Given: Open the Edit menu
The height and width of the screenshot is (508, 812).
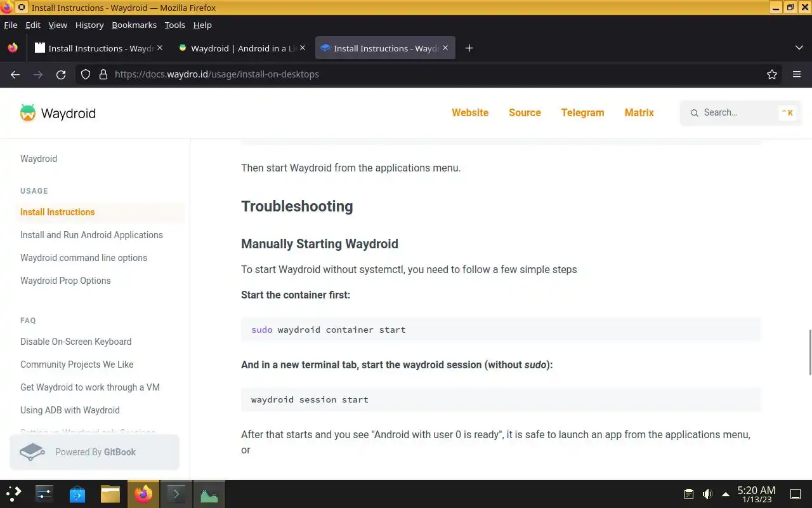Looking at the screenshot, I should point(33,25).
